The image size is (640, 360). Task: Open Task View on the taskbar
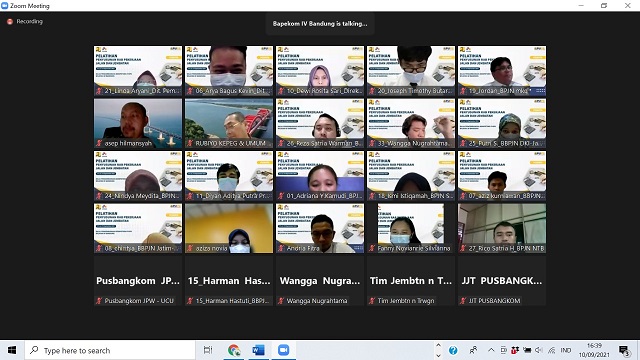point(208,350)
